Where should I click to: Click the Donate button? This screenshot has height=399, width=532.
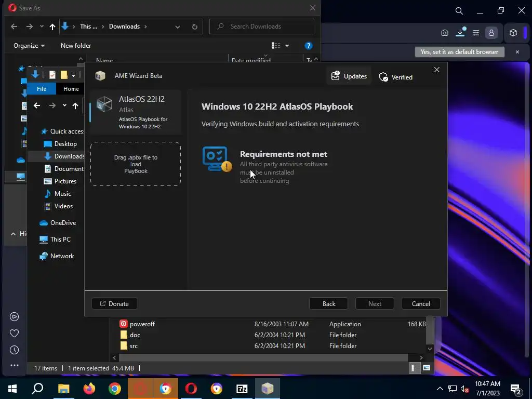[x=114, y=303]
